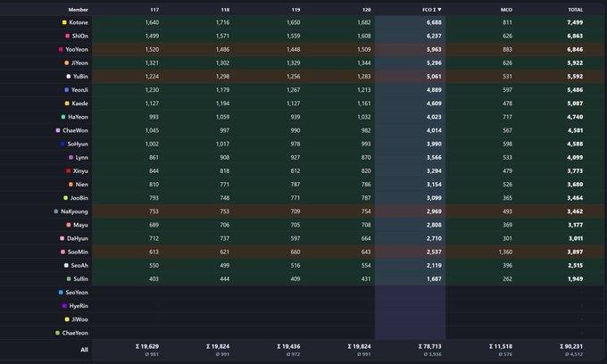Select the HaYeon member name
This screenshot has height=364, width=607.
coord(78,117)
